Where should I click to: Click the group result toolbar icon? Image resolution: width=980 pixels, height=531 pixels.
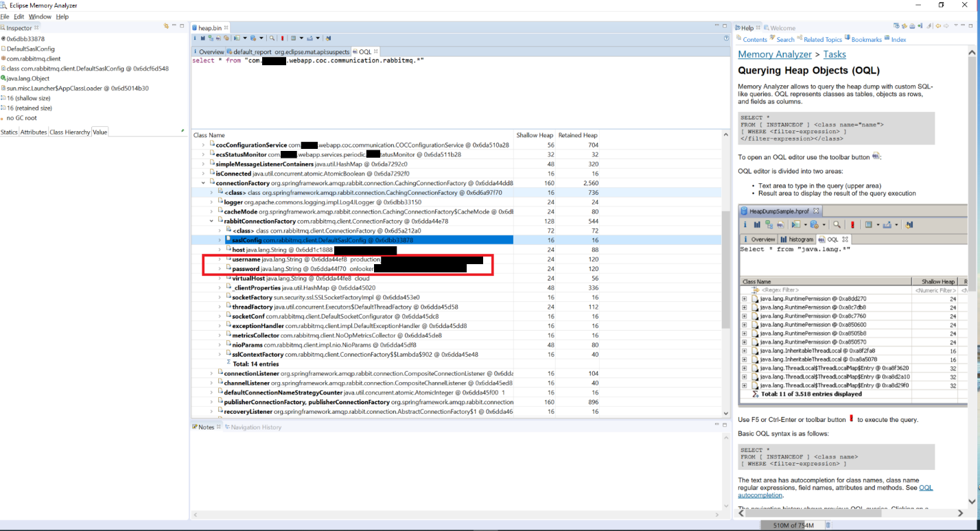coord(293,38)
